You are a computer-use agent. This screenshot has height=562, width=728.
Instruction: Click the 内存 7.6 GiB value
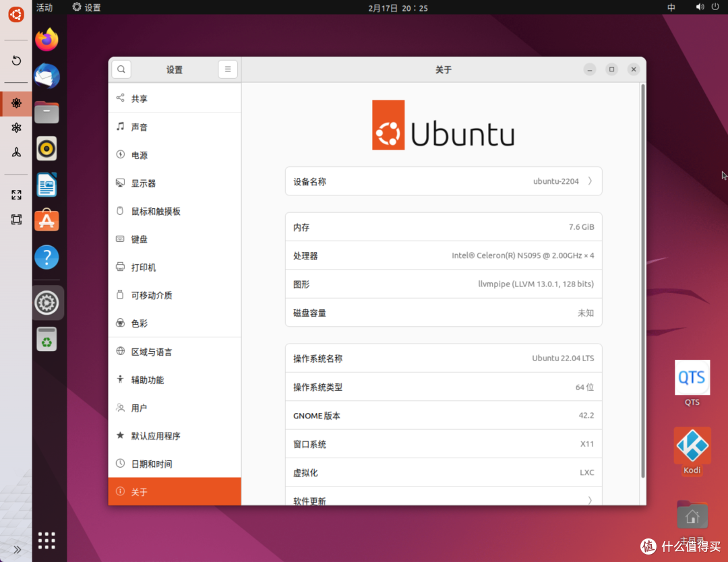[581, 227]
